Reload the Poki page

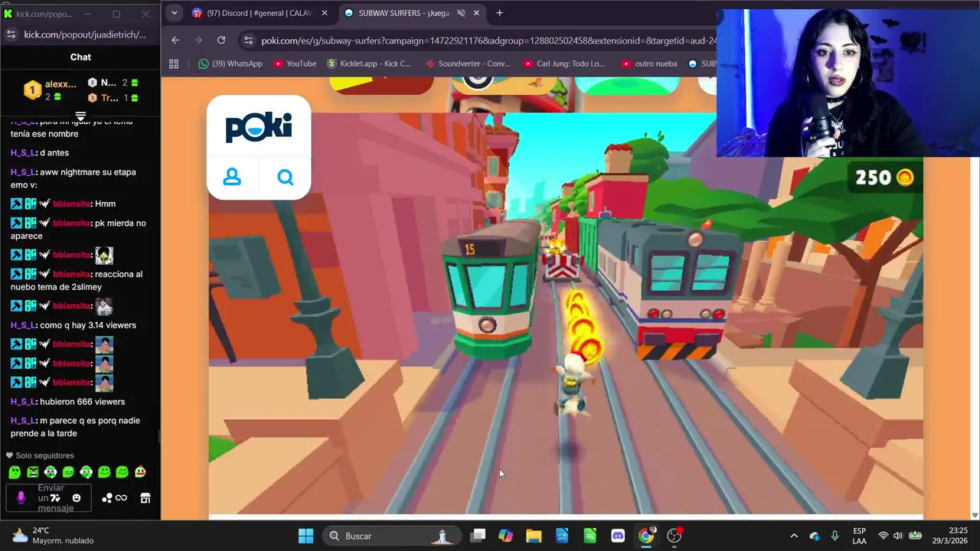pyautogui.click(x=221, y=41)
